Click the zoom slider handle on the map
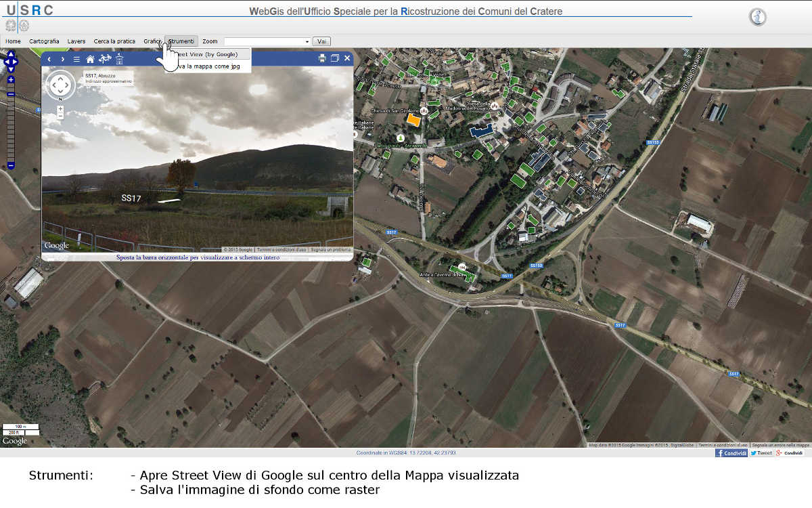Image resolution: width=812 pixels, height=508 pixels. point(11,93)
